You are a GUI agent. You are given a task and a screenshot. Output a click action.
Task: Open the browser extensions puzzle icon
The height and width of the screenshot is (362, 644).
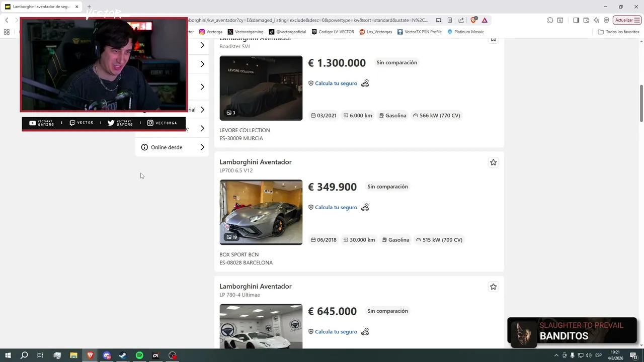point(550,20)
